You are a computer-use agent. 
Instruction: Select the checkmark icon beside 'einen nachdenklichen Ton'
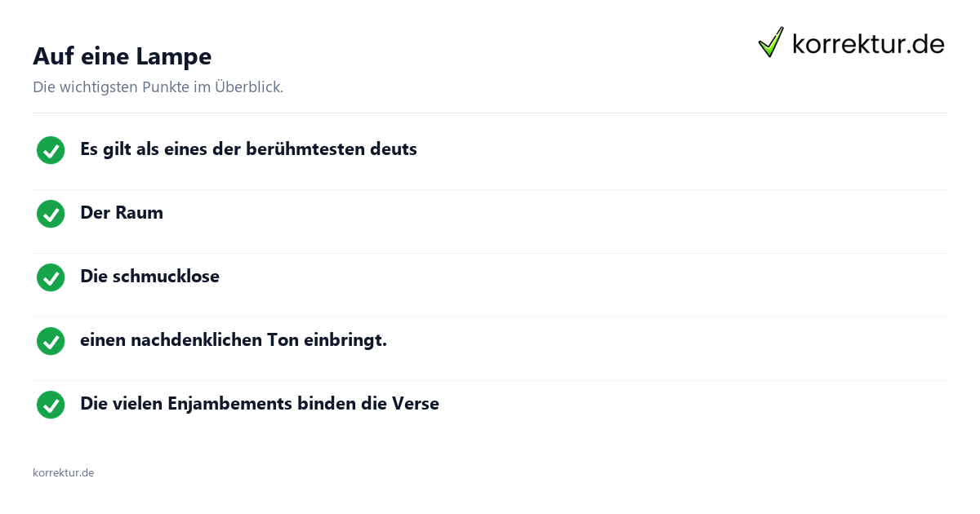tap(51, 341)
